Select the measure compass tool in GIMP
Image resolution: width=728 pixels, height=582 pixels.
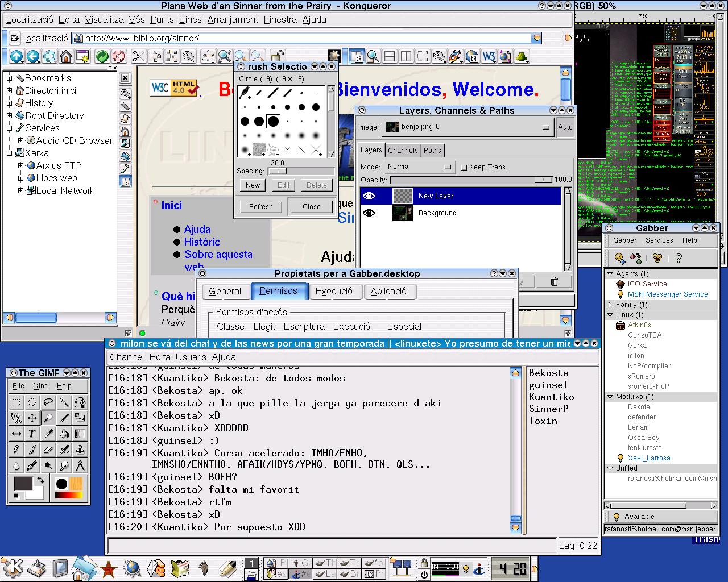[80, 465]
